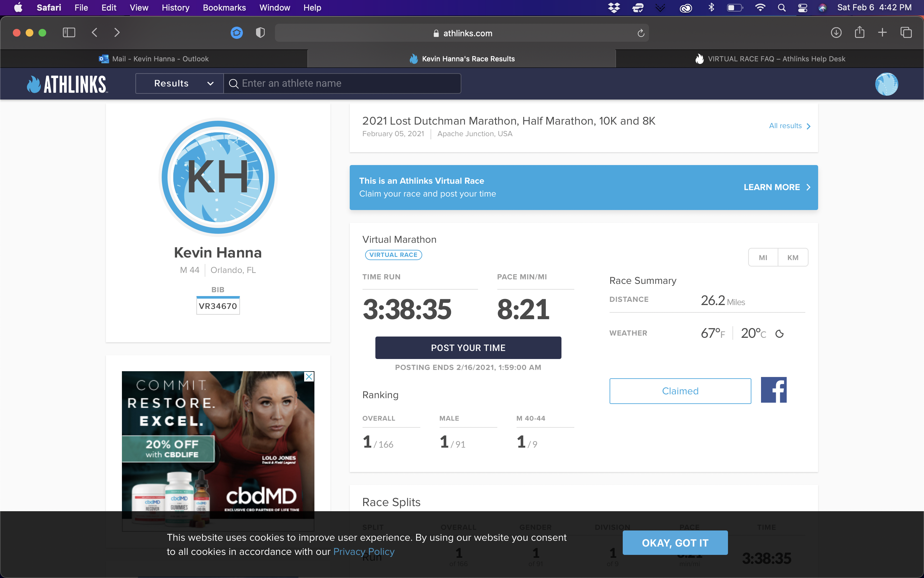Viewport: 924px width, 578px height.
Task: Open the Share sheet in Safari
Action: (x=860, y=32)
